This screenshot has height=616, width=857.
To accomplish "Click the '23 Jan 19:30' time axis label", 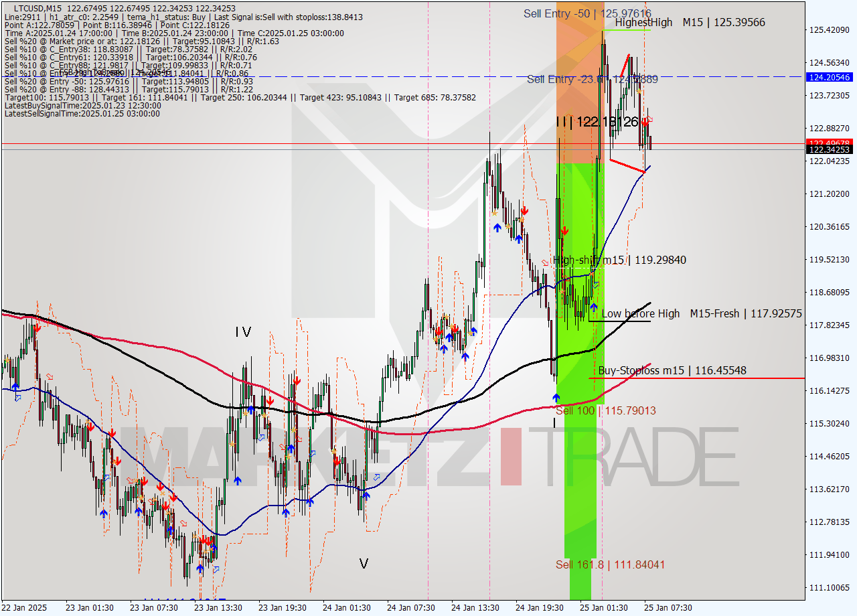I will click(282, 608).
